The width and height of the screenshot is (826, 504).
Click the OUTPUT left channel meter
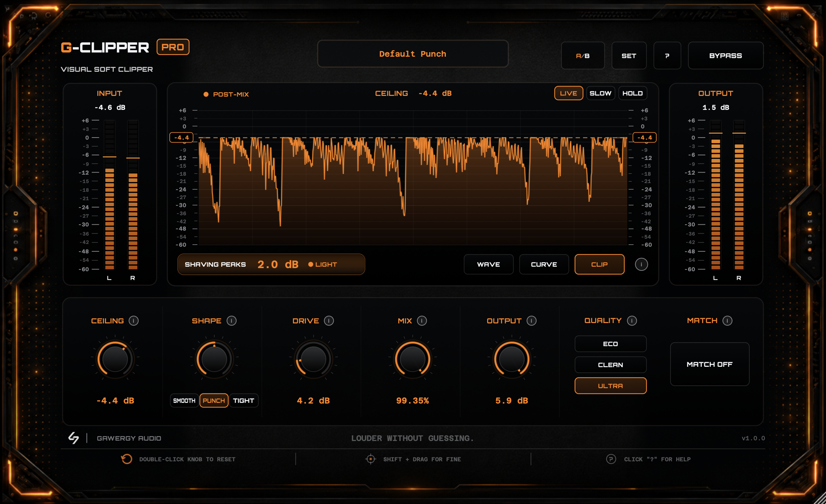716,195
